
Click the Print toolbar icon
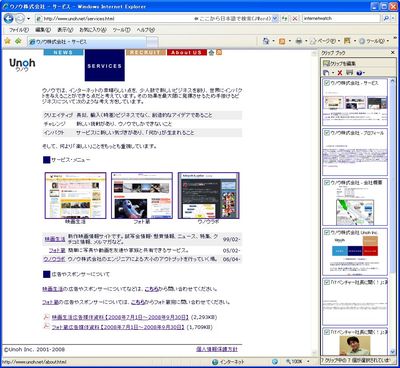(299, 41)
